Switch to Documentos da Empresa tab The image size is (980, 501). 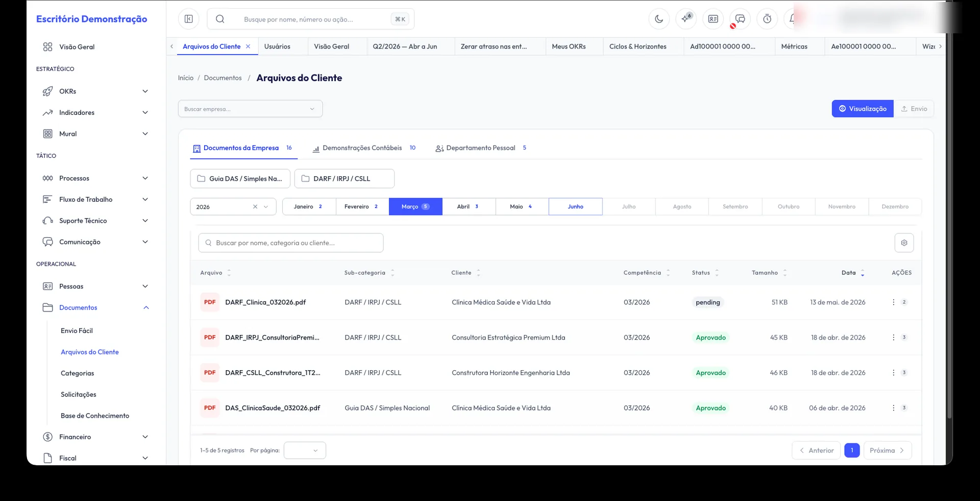click(x=243, y=148)
